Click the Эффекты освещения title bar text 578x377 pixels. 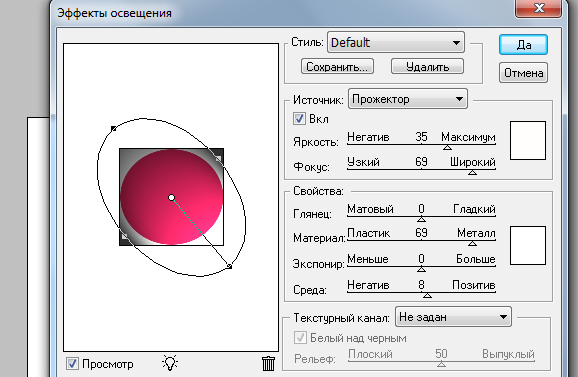point(115,13)
